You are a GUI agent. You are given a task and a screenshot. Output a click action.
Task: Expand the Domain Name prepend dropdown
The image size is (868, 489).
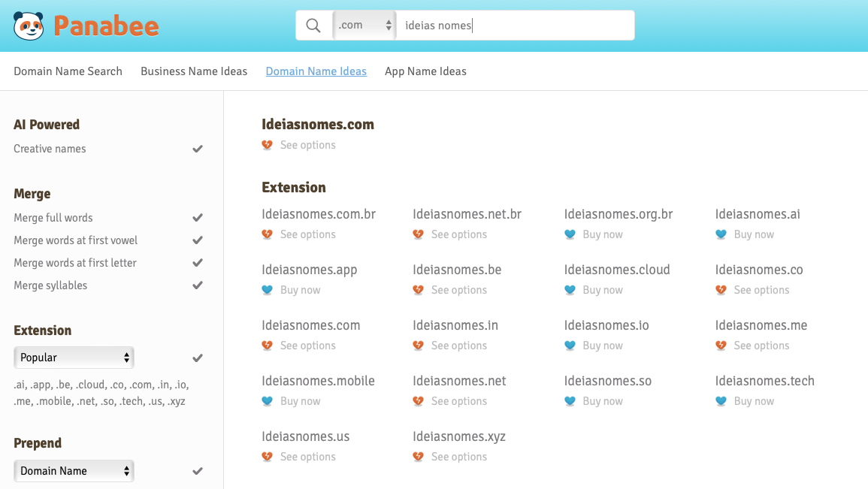click(x=74, y=471)
